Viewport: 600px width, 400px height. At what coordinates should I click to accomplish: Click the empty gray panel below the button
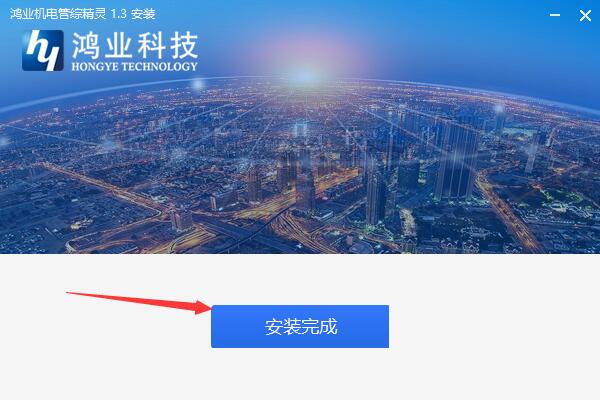tap(300, 374)
